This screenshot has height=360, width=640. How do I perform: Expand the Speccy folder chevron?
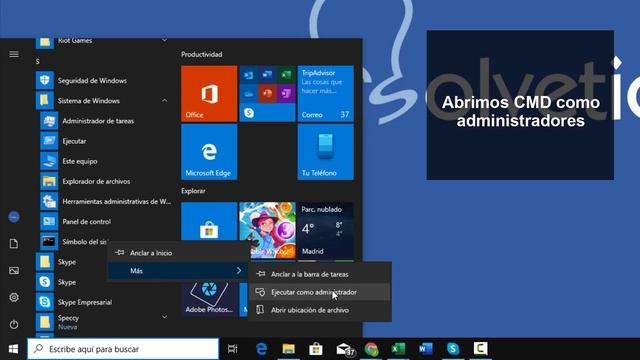164,317
